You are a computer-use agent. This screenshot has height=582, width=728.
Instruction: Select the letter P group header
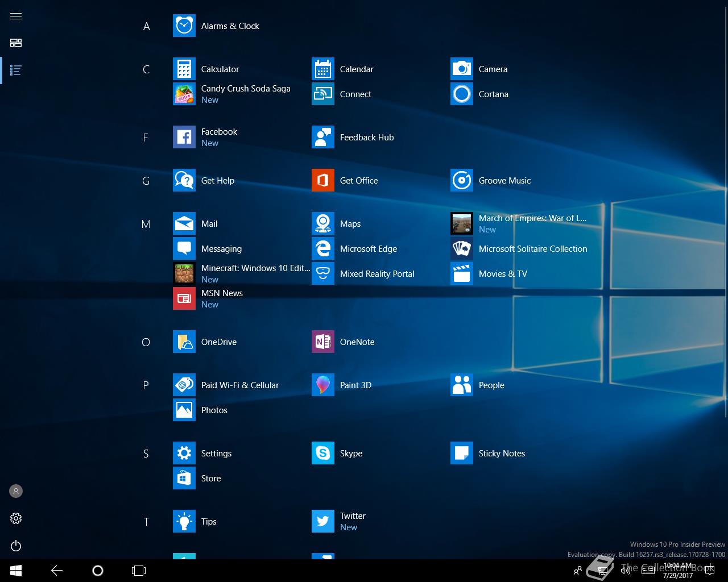click(146, 385)
